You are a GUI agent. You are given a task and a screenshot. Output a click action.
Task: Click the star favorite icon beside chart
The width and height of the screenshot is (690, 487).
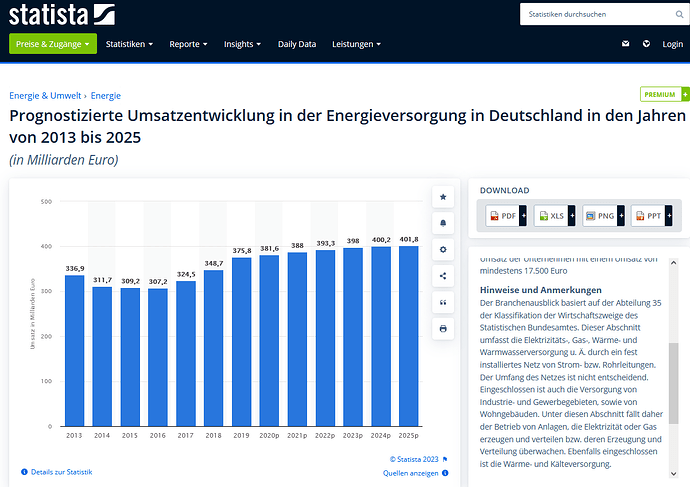(443, 197)
